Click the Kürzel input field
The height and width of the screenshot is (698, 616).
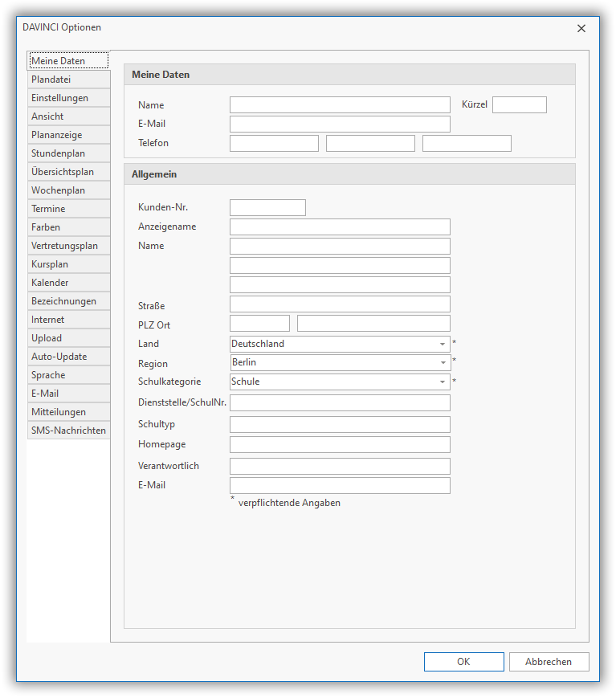pyautogui.click(x=519, y=105)
